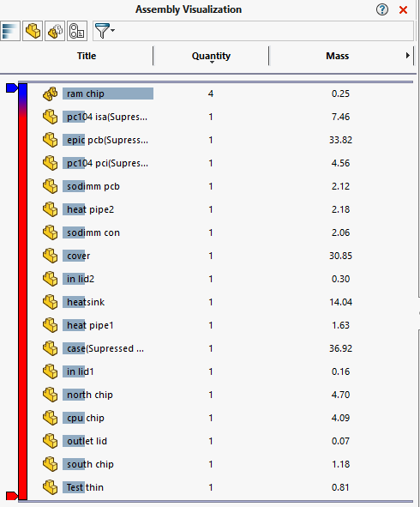Click mass value 33.82
Viewport: 420px width, 507px height.
pos(340,140)
